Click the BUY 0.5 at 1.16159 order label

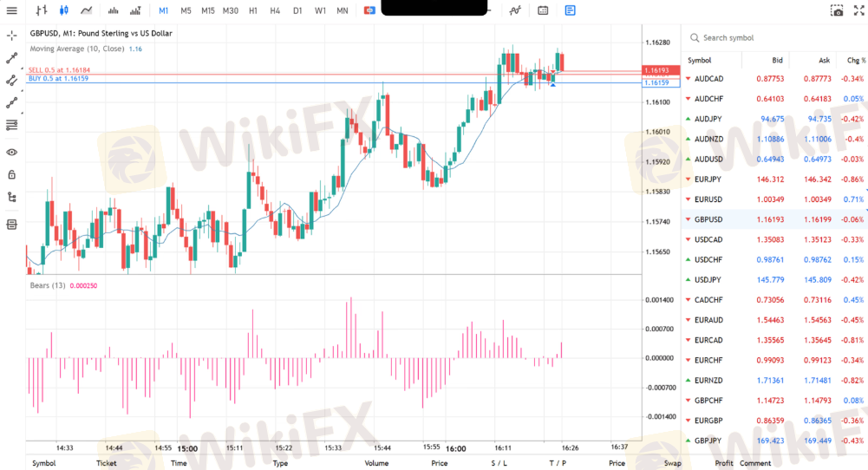(58, 79)
